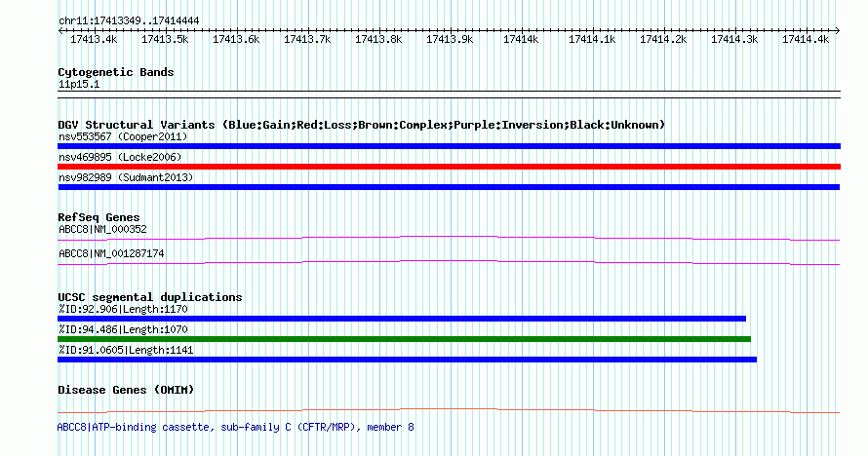Click the Cytogenetic Bands track title
The height and width of the screenshot is (456, 868).
point(116,72)
